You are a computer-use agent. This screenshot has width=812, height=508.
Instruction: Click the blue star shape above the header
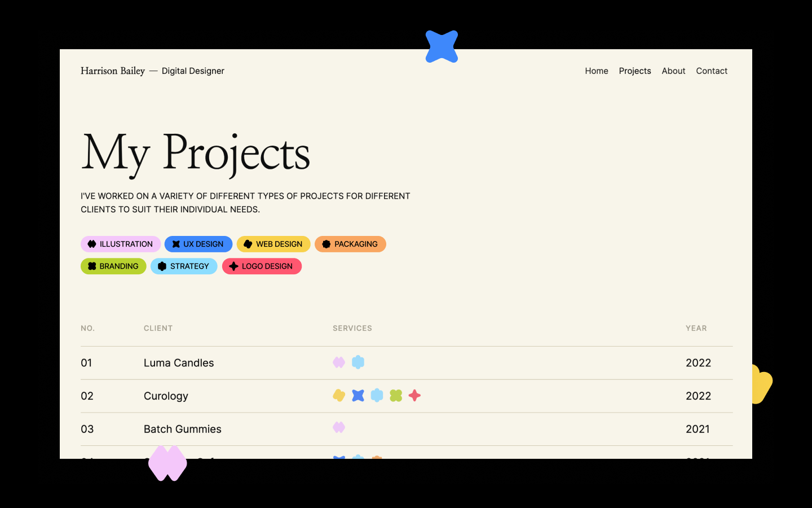(442, 46)
